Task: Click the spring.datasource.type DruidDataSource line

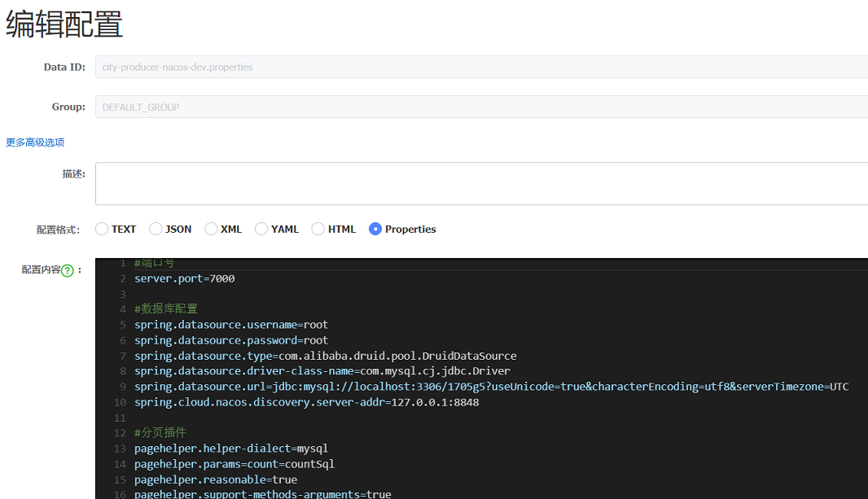Action: click(x=325, y=356)
